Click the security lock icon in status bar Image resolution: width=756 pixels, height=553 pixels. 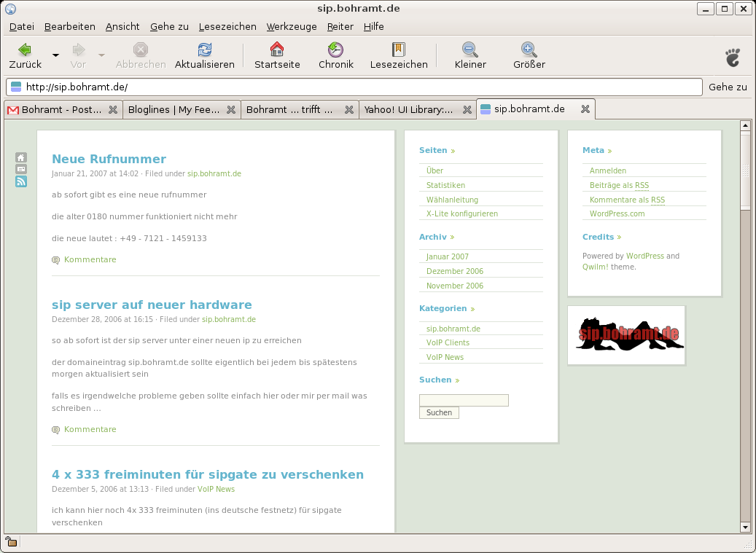coord(11,542)
